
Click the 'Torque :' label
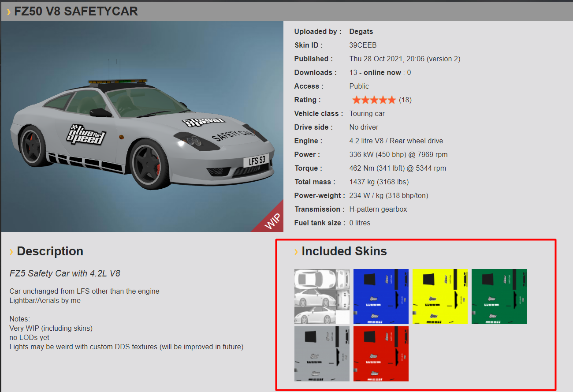309,168
